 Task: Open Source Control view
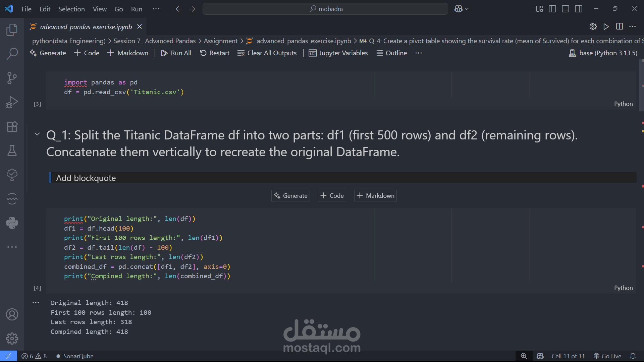click(12, 78)
